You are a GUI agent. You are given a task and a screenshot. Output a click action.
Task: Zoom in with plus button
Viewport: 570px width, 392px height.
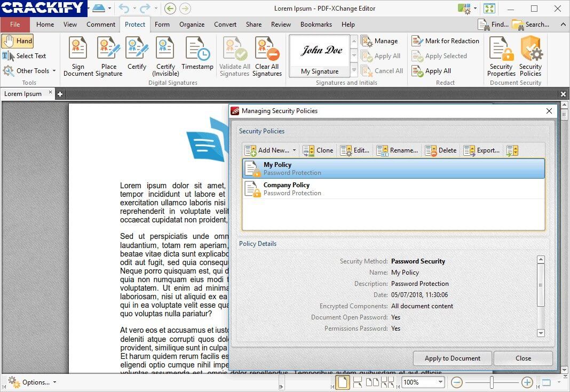tap(527, 382)
